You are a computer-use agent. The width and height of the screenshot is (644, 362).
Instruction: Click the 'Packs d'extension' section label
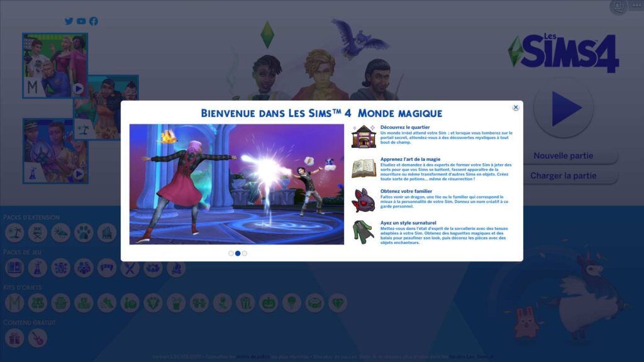pyautogui.click(x=31, y=217)
